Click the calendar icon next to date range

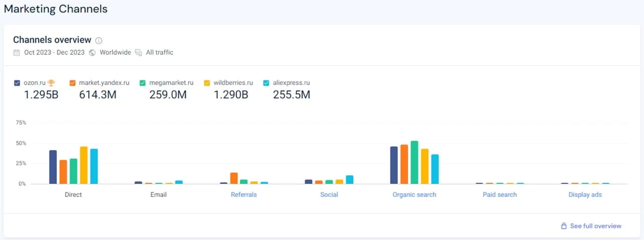pyautogui.click(x=17, y=53)
